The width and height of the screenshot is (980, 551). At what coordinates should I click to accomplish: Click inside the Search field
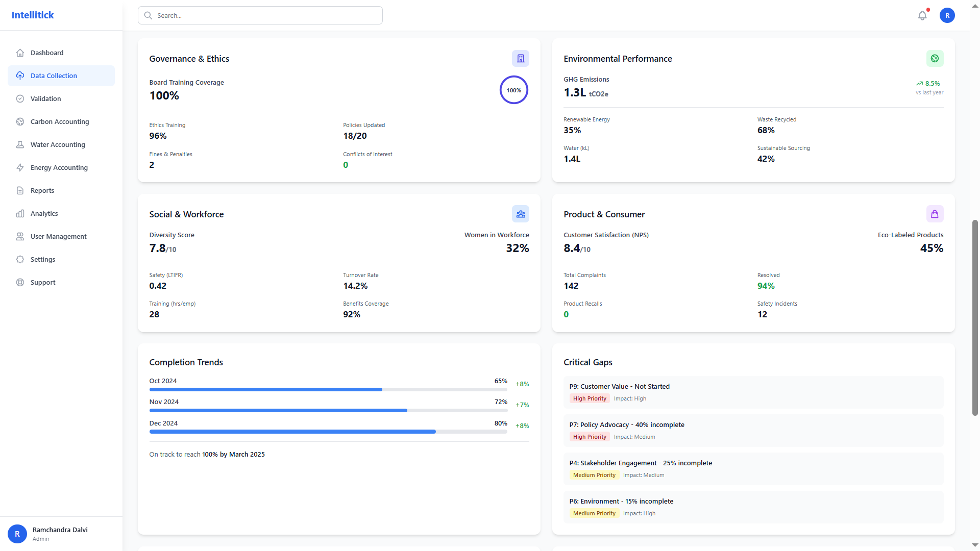(x=260, y=15)
